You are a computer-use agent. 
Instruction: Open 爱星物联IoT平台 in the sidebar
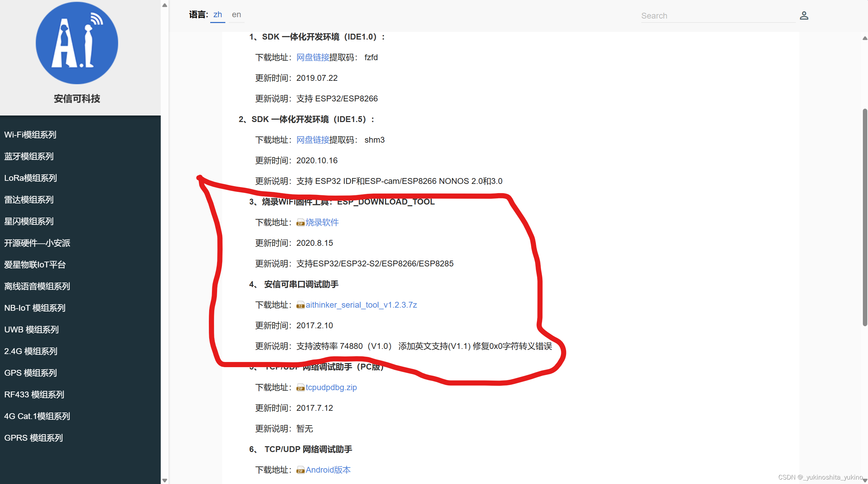pos(35,265)
